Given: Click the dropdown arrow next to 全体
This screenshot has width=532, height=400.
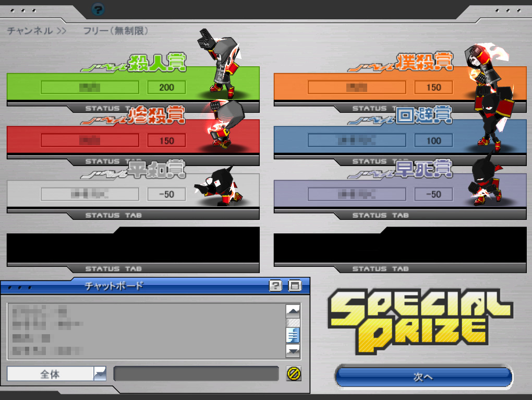Looking at the screenshot, I should tap(100, 374).
